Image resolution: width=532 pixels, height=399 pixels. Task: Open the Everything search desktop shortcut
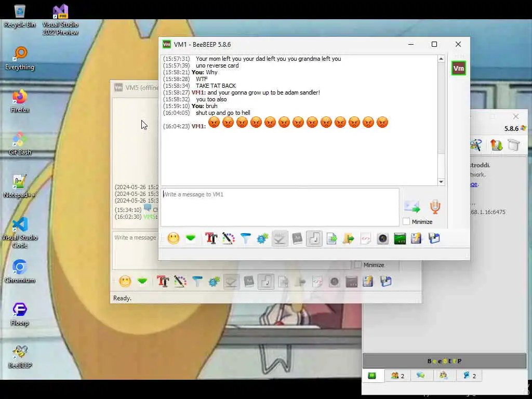(20, 58)
